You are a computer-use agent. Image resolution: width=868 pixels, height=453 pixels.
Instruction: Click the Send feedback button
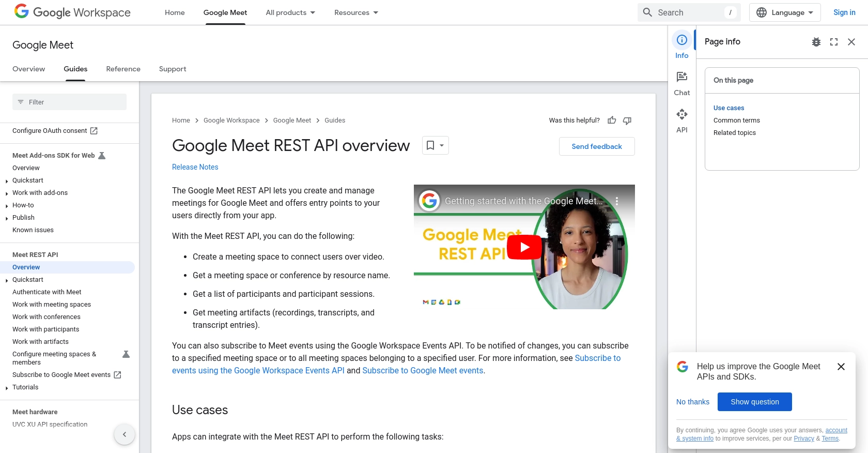pos(597,146)
